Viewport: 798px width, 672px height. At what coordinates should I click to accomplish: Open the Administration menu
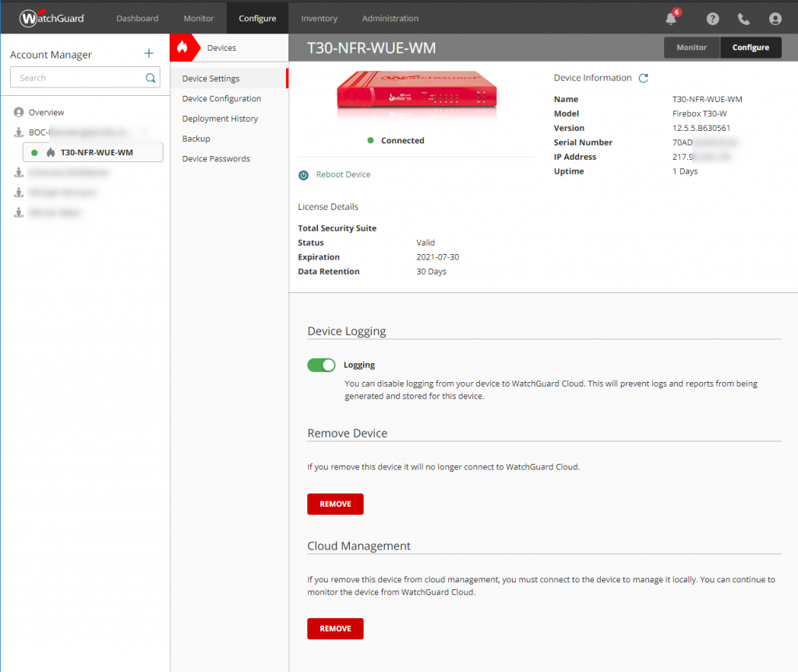coord(390,18)
